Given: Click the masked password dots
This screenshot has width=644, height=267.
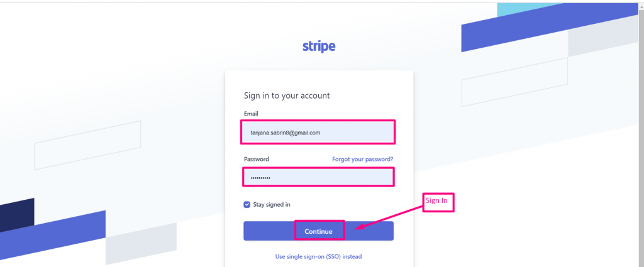Looking at the screenshot, I should click(x=260, y=178).
